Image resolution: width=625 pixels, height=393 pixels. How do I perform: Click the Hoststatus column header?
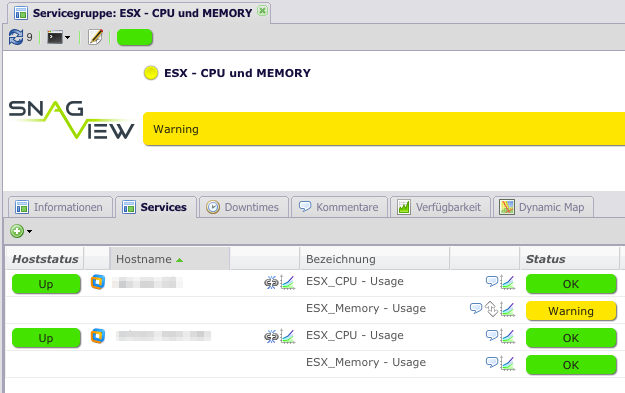[x=45, y=259]
